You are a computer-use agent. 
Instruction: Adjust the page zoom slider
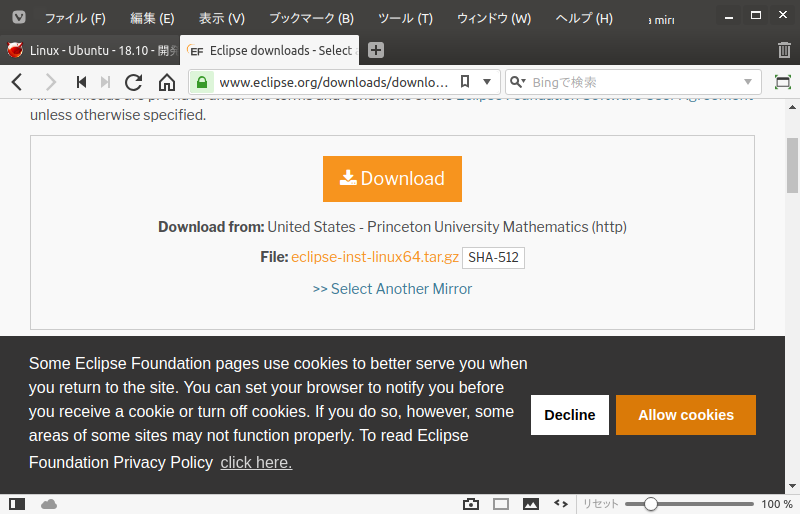point(689,504)
